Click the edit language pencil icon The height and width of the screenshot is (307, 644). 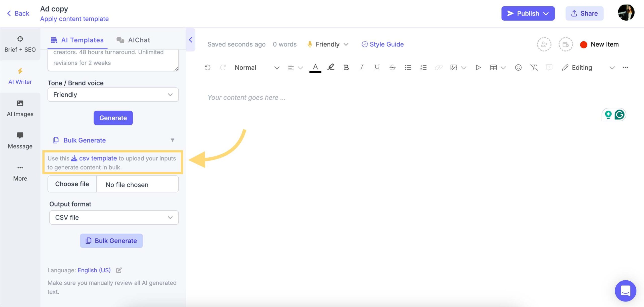[119, 270]
